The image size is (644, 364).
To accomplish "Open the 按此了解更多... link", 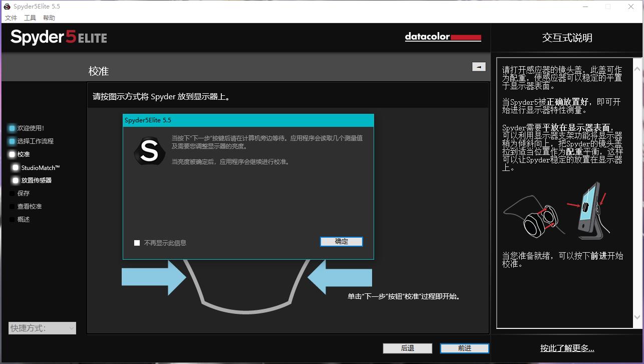I will click(x=567, y=348).
